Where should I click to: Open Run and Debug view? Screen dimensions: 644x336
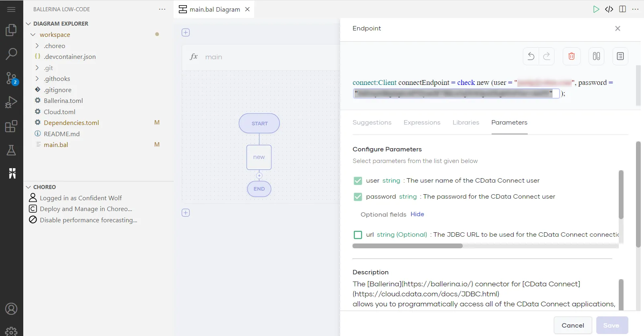coord(11,103)
